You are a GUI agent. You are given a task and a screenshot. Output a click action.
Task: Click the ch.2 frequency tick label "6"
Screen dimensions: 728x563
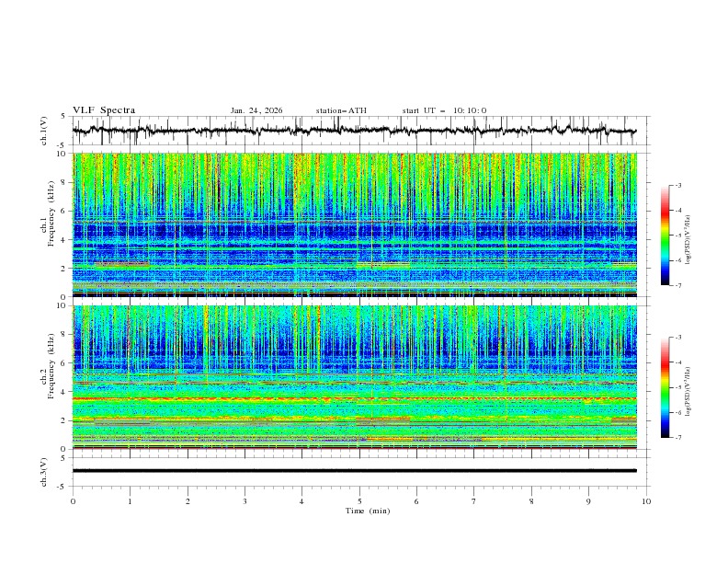coord(64,363)
